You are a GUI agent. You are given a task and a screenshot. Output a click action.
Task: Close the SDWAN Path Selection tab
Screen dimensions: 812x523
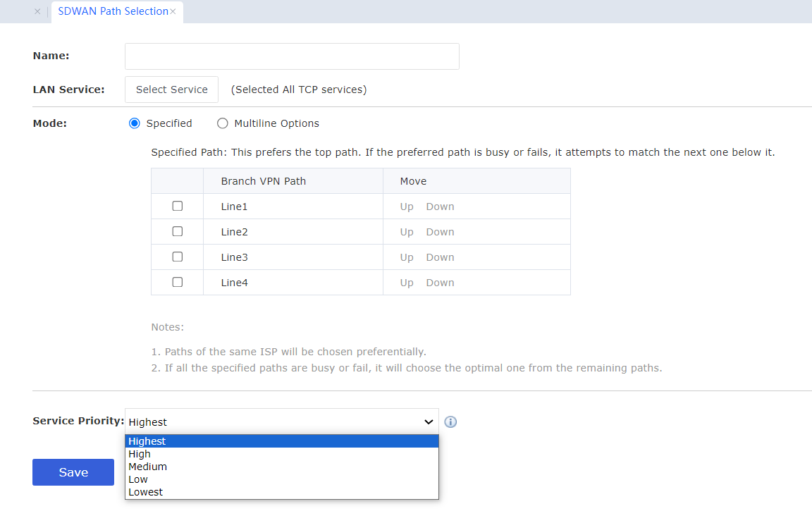(x=173, y=12)
